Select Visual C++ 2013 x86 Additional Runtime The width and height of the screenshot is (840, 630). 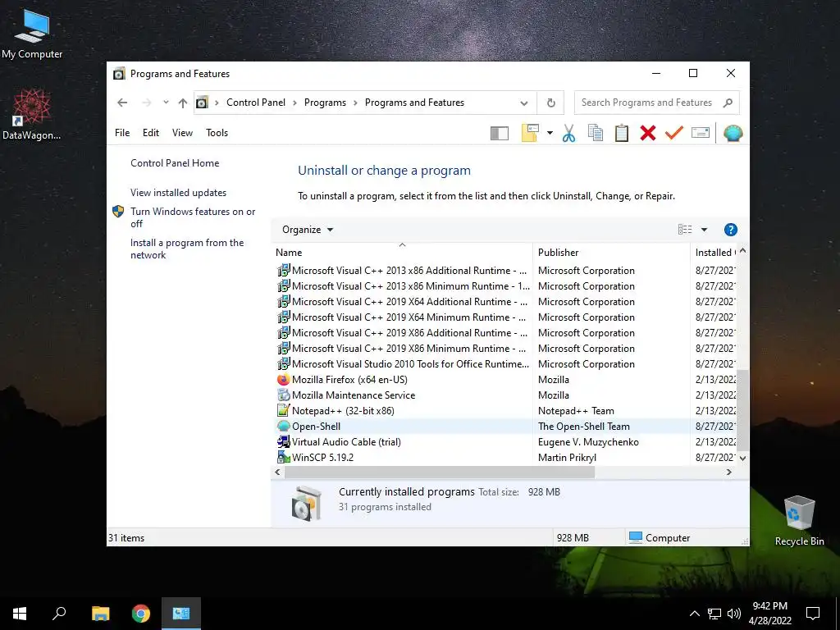pos(505,271)
